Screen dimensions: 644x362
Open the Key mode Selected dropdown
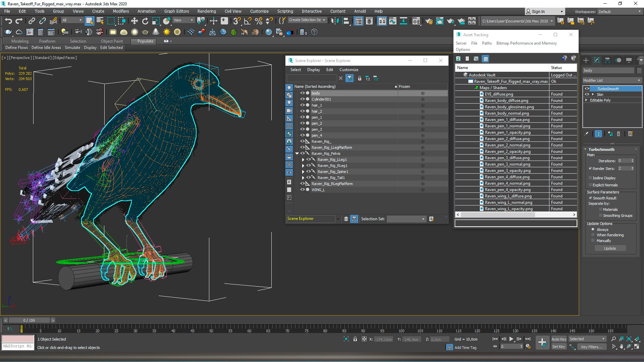[587, 339]
